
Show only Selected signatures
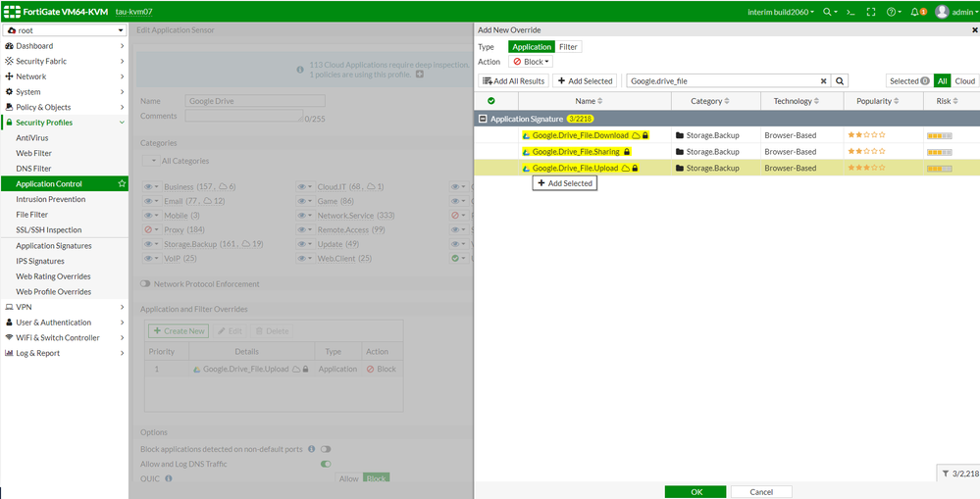click(x=909, y=81)
